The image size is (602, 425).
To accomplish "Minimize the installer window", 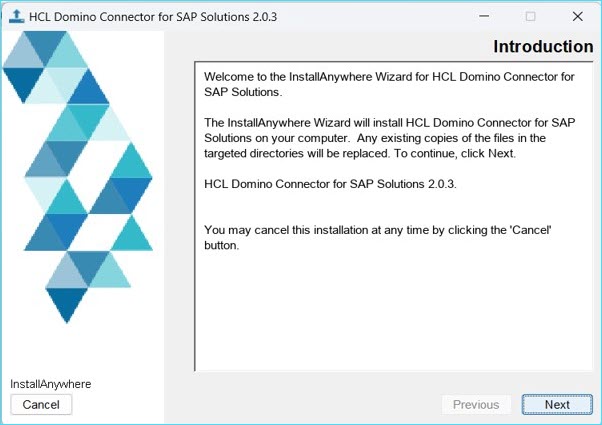I will tap(484, 16).
